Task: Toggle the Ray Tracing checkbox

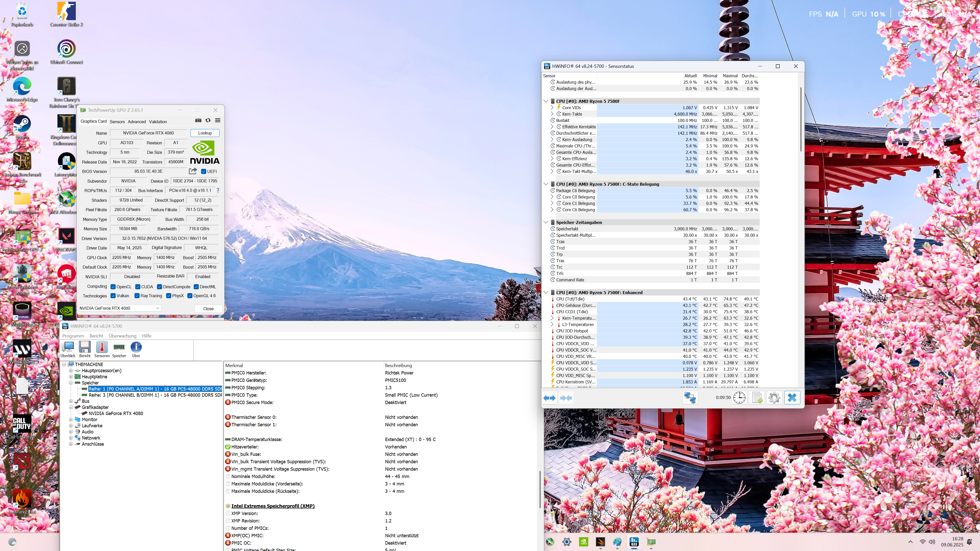Action: coord(137,296)
